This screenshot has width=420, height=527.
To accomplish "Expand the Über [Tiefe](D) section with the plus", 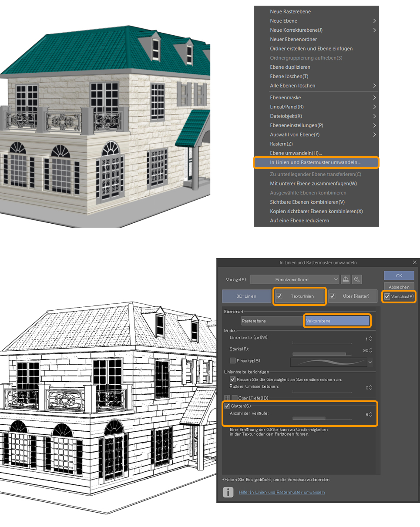I will (x=226, y=397).
